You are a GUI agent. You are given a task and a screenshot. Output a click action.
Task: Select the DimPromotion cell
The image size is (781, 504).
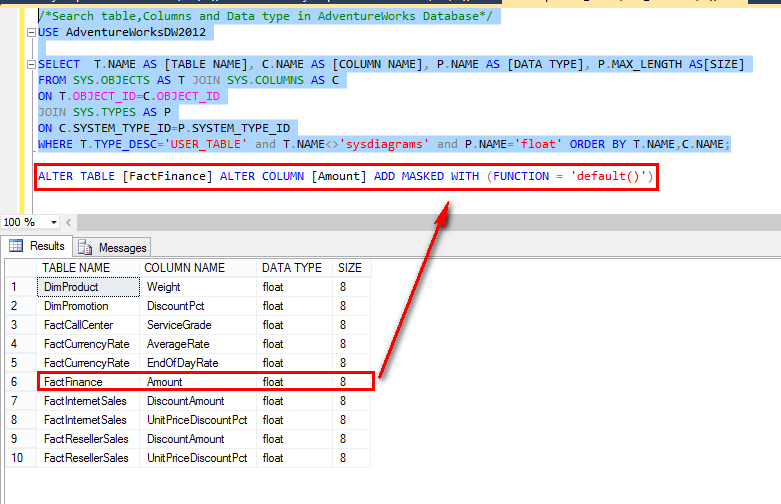coord(88,306)
